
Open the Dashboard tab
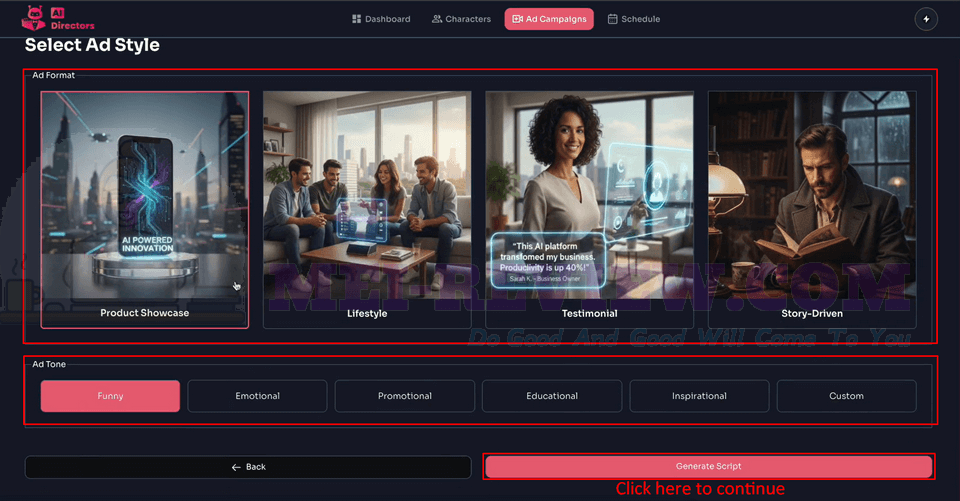tap(381, 19)
